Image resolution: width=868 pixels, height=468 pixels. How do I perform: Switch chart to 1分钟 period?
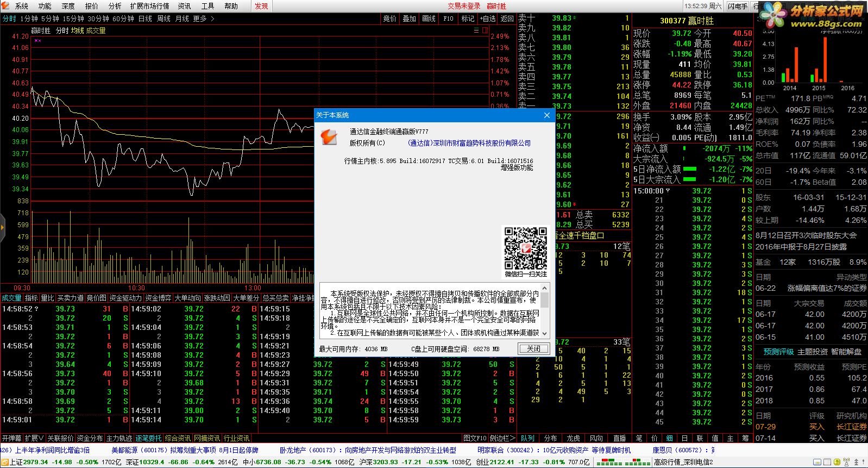tap(29, 18)
